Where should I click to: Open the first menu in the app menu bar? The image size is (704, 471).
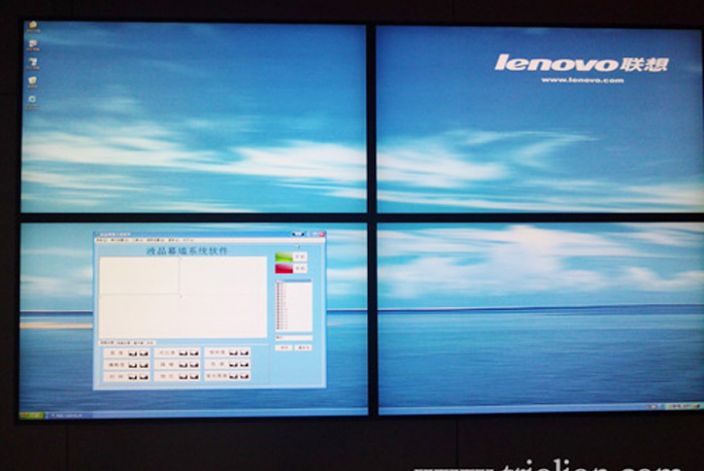[x=102, y=241]
